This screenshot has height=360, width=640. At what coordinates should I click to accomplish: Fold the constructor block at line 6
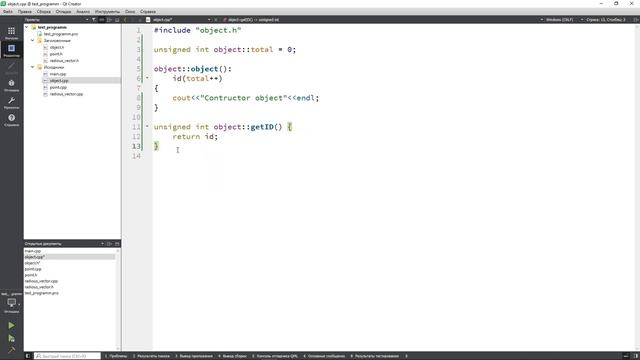tap(147, 78)
